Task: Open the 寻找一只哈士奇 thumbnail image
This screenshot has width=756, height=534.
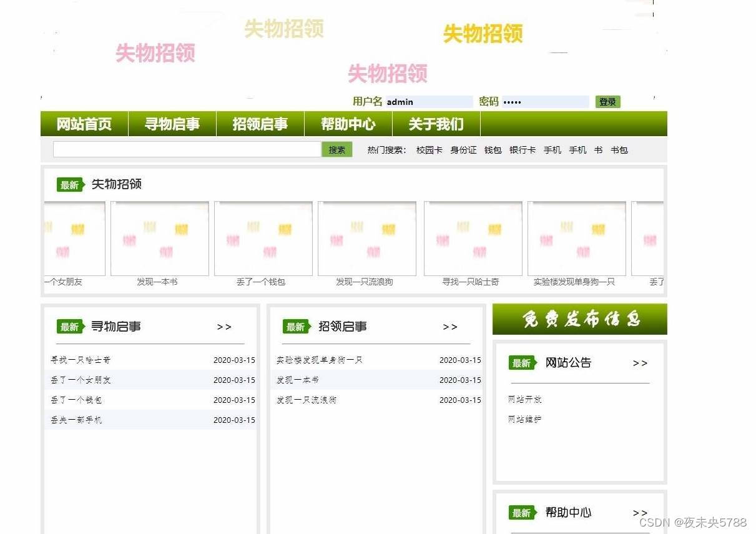Action: click(x=473, y=239)
